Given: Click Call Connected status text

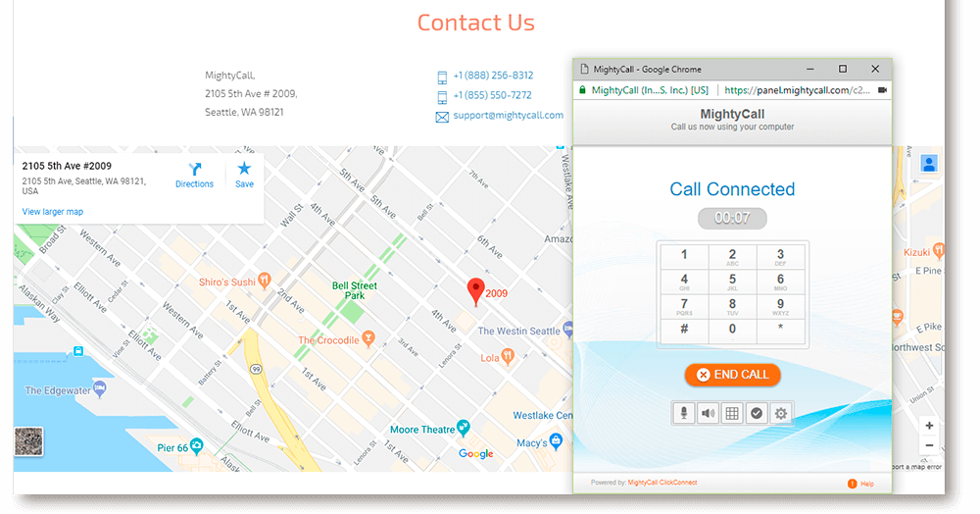Looking at the screenshot, I should (732, 189).
